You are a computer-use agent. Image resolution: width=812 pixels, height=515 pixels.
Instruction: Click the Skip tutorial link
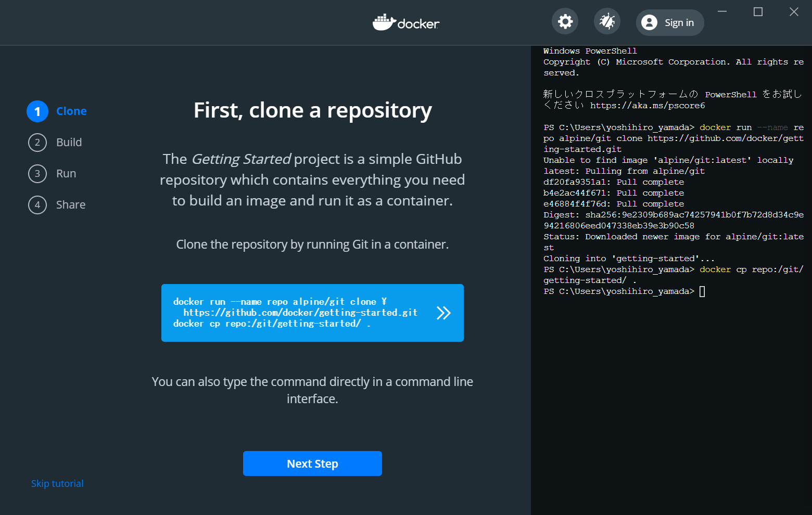tap(57, 483)
